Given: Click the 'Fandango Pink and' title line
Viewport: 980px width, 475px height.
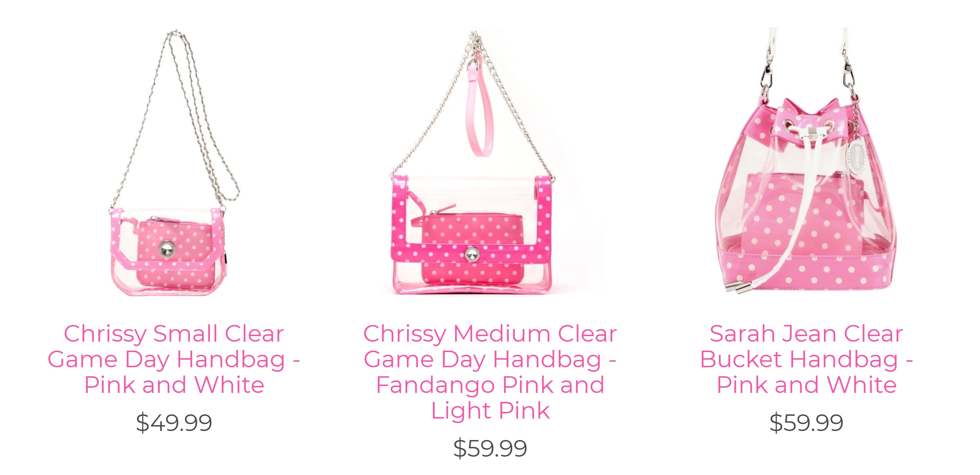Looking at the screenshot, I should 490,385.
